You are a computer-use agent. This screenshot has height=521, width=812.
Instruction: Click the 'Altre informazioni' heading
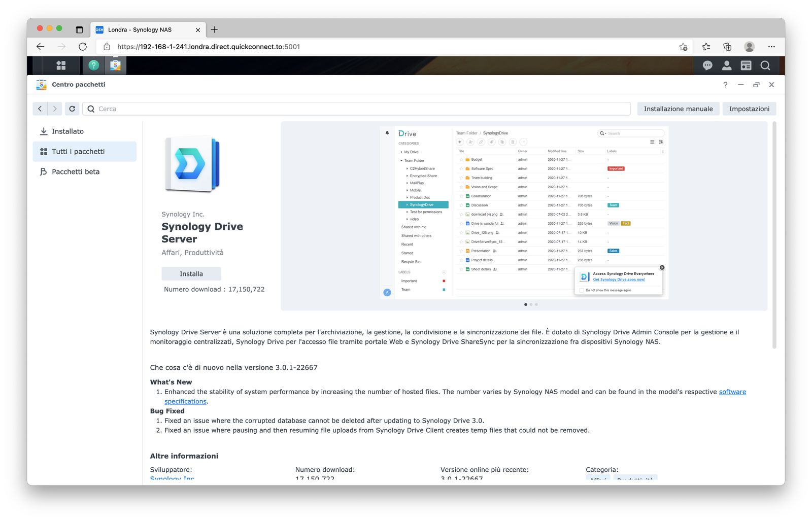click(184, 456)
